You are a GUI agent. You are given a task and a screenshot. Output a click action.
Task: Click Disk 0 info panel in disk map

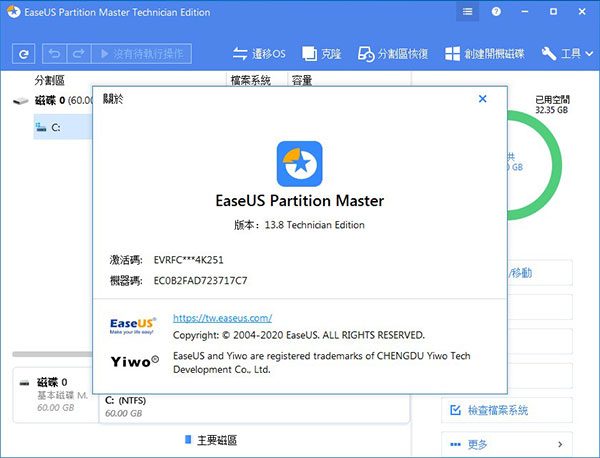56,394
